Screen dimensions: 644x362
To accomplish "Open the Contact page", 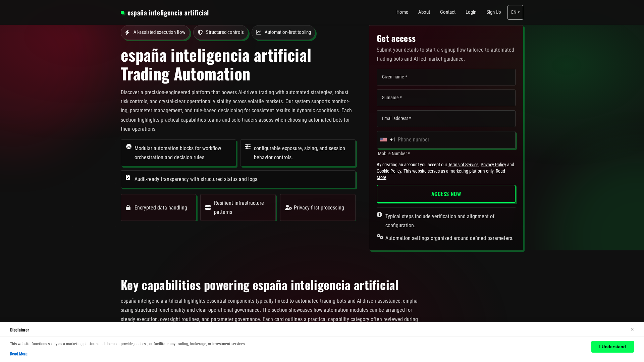I will pyautogui.click(x=448, y=12).
